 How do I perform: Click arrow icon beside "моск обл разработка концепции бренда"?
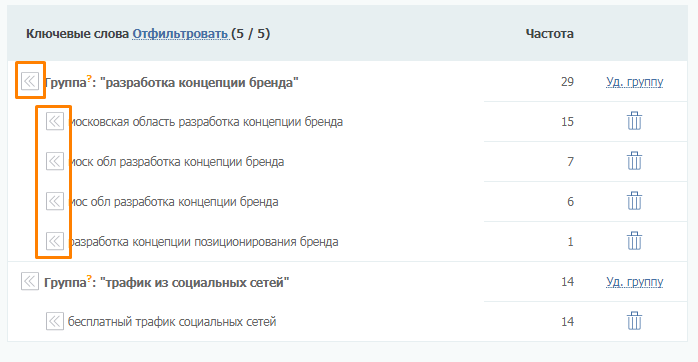(x=55, y=161)
